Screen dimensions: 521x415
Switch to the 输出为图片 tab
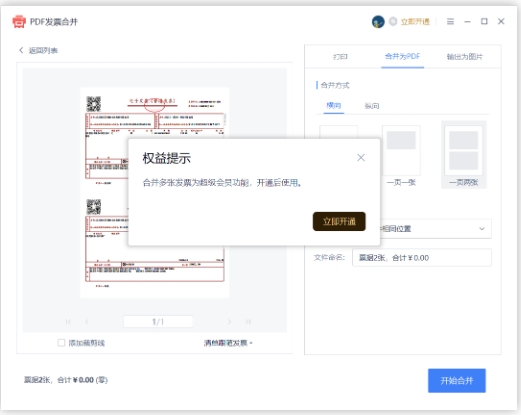pyautogui.click(x=465, y=57)
